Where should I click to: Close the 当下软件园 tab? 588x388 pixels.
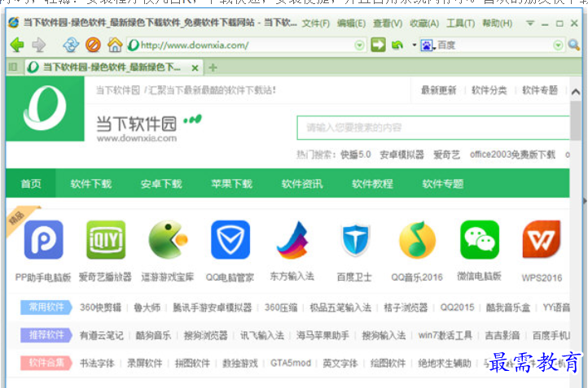pos(195,68)
